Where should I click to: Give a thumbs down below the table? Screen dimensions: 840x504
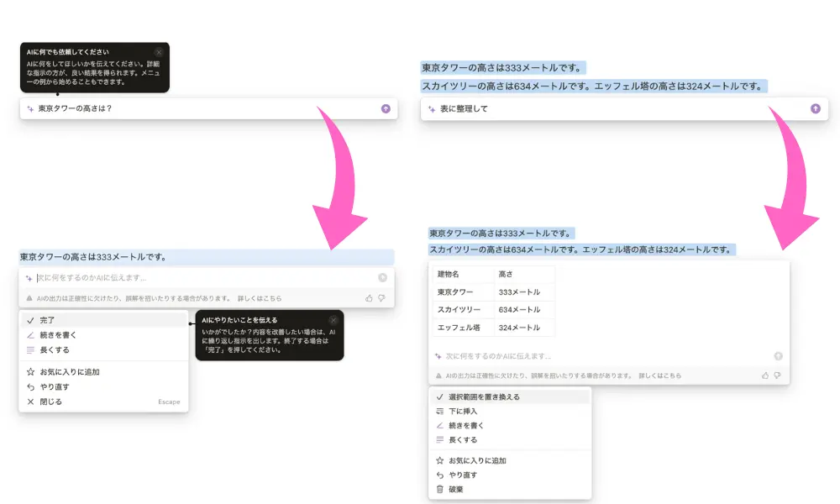777,375
